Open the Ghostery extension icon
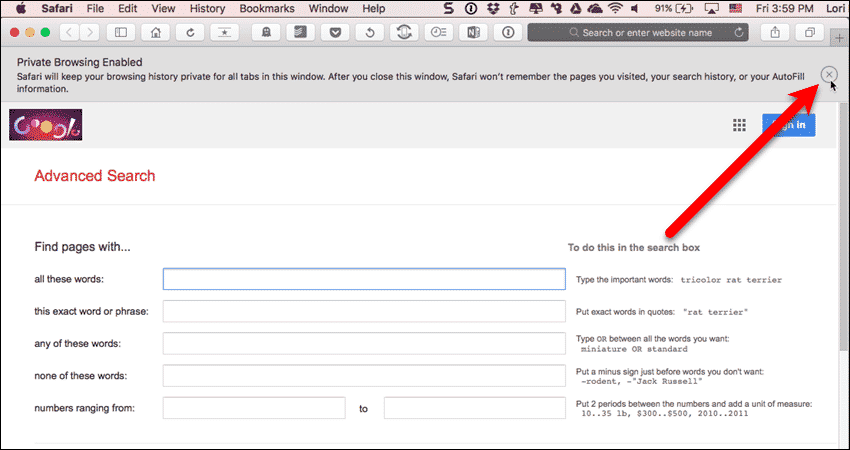This screenshot has width=850, height=450. (x=266, y=32)
